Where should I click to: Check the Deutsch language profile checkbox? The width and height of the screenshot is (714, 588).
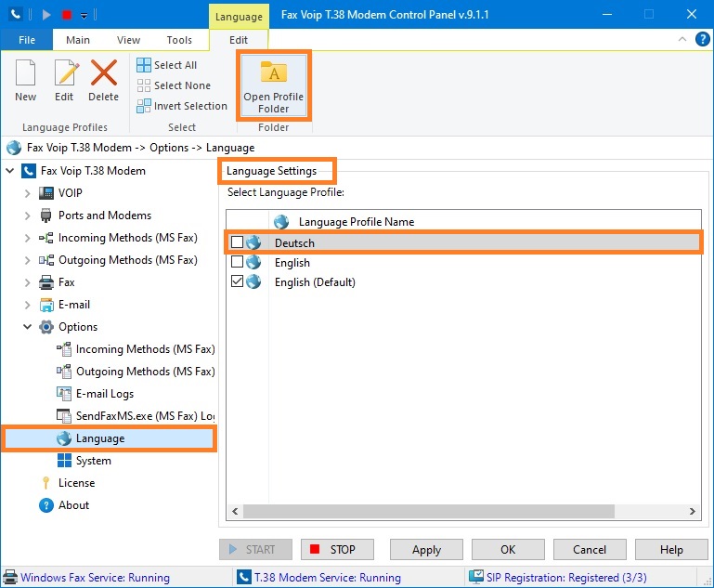point(238,242)
